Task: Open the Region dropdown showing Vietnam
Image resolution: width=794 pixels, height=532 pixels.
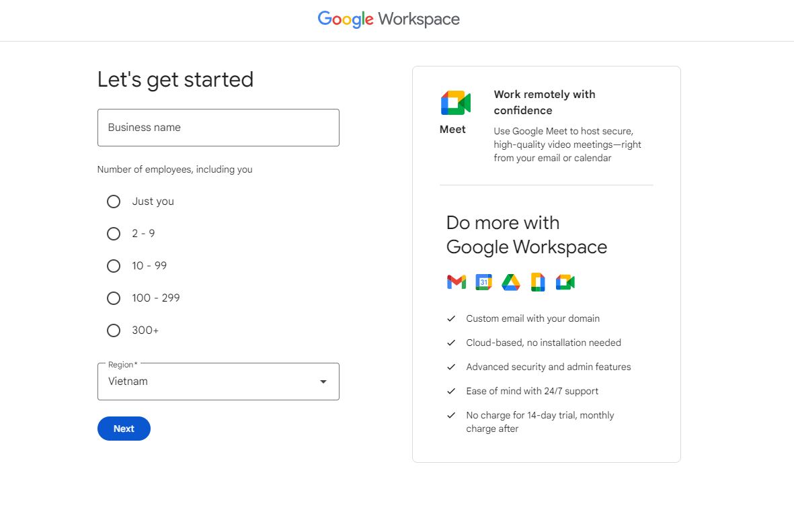Action: pyautogui.click(x=208, y=382)
